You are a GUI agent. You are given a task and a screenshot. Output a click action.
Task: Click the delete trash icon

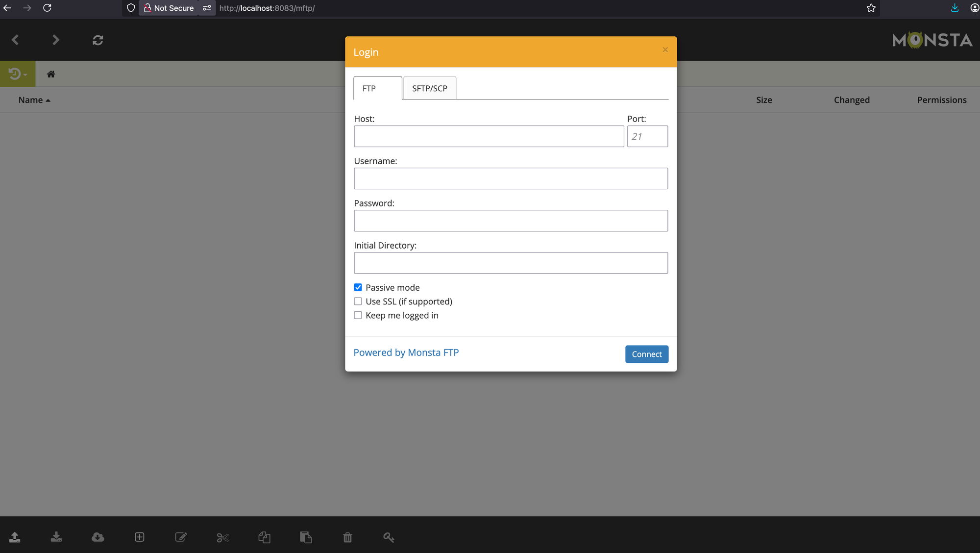347,538
